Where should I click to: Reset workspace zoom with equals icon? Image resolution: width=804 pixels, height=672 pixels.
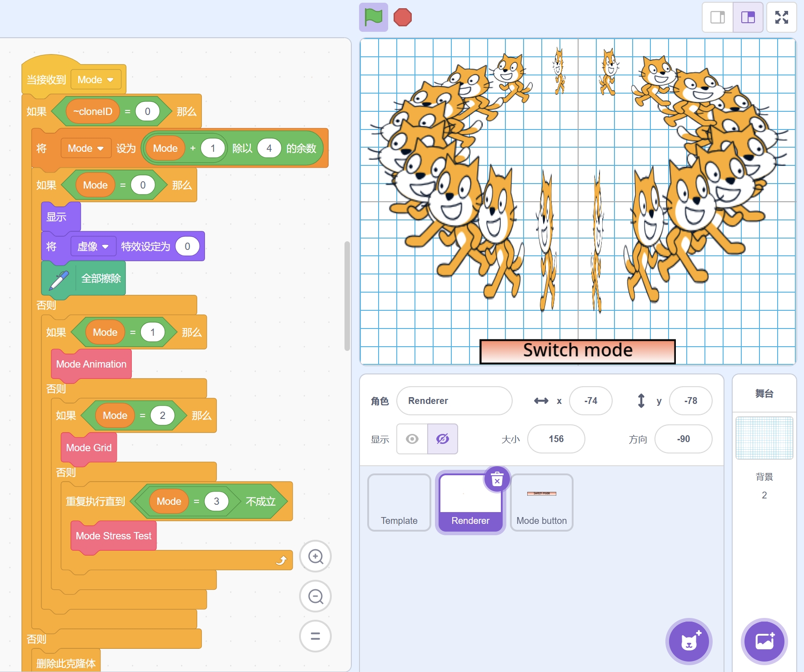(315, 636)
